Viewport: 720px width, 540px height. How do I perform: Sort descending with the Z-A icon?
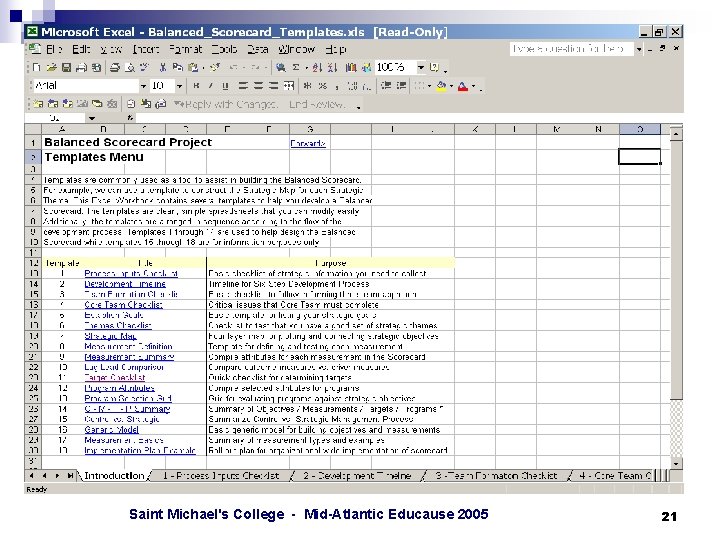332,68
